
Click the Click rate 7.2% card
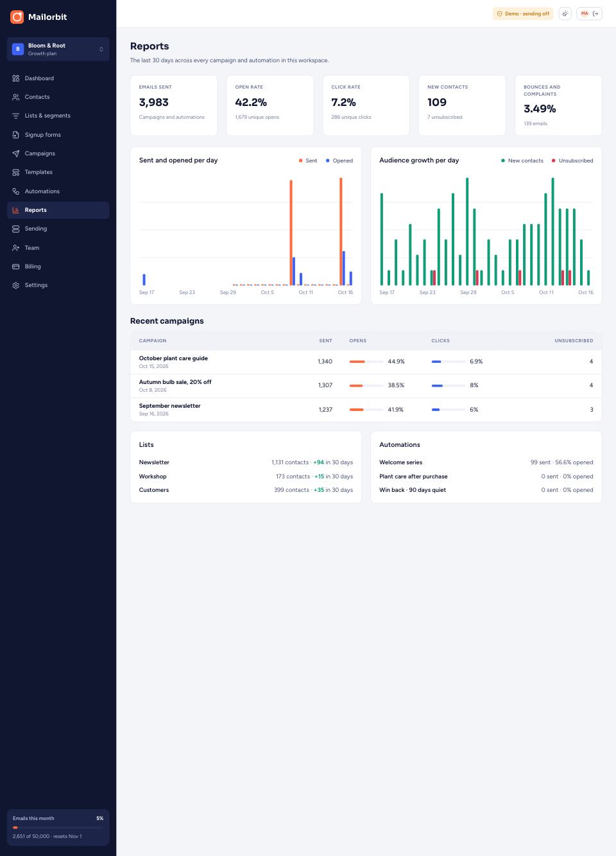coord(366,105)
